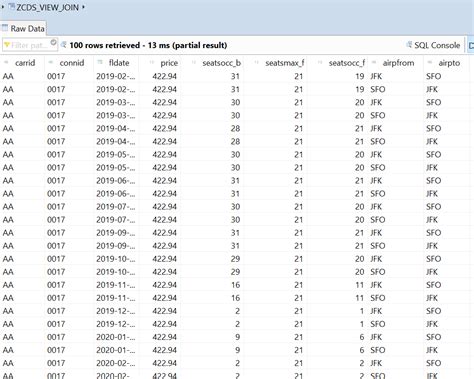Select airpto JFK in the 2019-06 row

click(x=432, y=193)
